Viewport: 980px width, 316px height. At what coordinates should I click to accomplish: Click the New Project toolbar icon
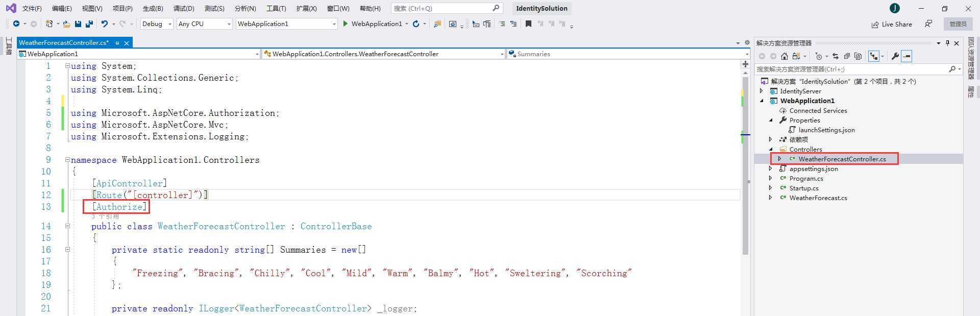(49, 23)
